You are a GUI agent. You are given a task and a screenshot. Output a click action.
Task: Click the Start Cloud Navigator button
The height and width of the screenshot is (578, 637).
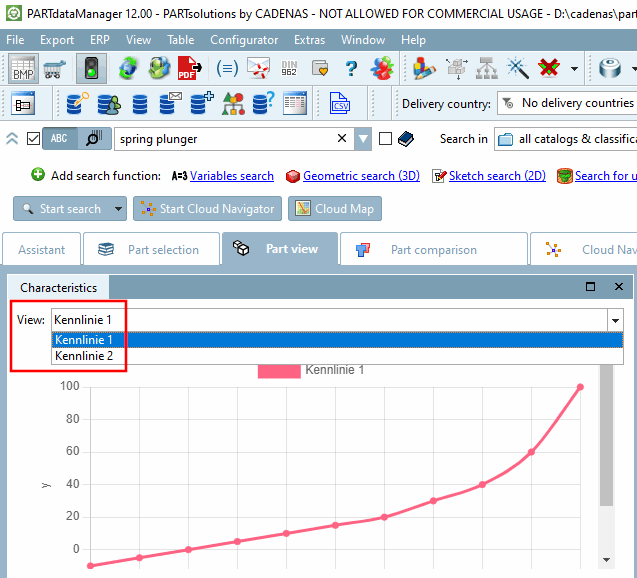tap(207, 209)
